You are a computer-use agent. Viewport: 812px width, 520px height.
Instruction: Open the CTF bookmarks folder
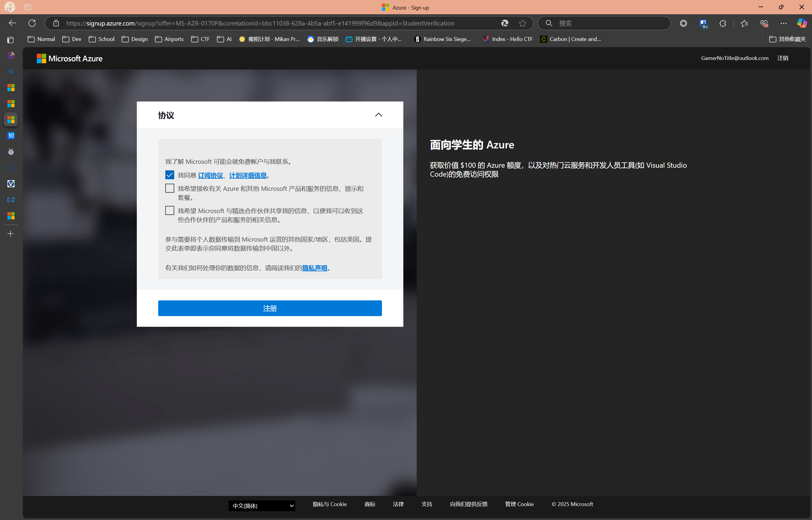coord(201,39)
